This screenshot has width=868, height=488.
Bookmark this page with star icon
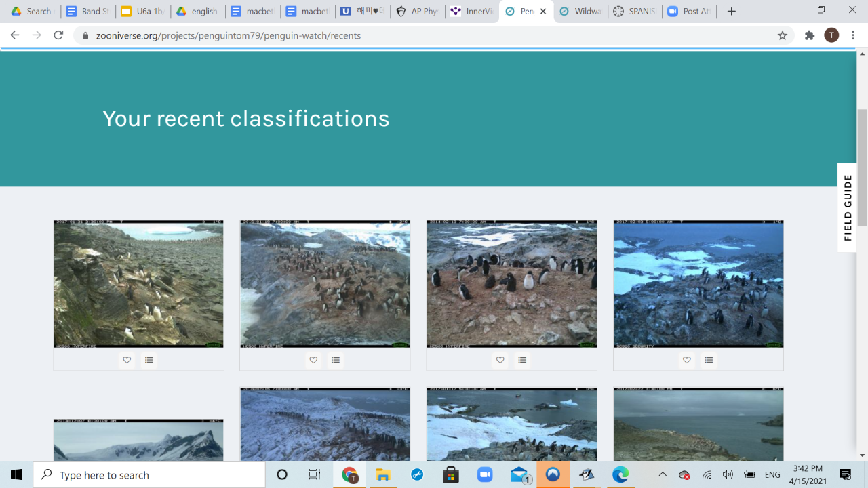pyautogui.click(x=783, y=35)
